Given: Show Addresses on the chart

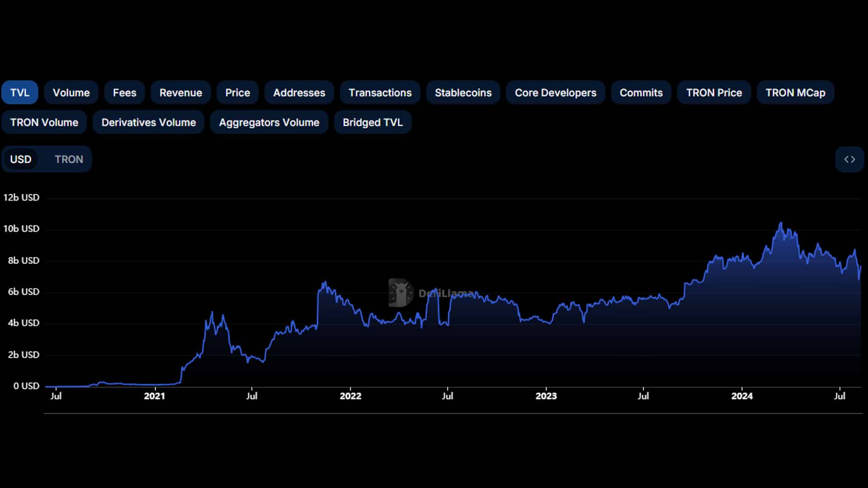Looking at the screenshot, I should pos(299,93).
